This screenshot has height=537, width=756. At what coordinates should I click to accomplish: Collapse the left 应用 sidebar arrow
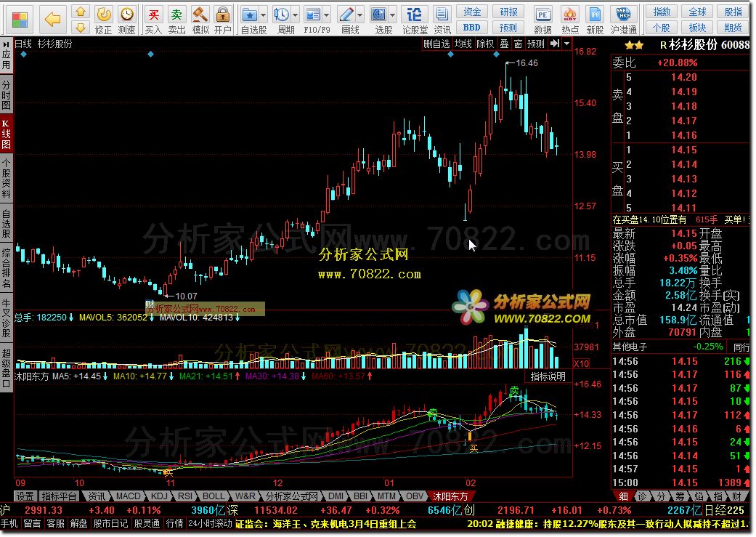[x=7, y=44]
